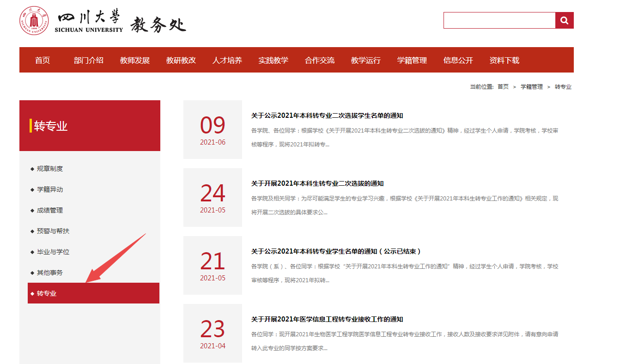Open the 部门介绍 menu item
Viewport: 620px width, 364px height.
[89, 60]
